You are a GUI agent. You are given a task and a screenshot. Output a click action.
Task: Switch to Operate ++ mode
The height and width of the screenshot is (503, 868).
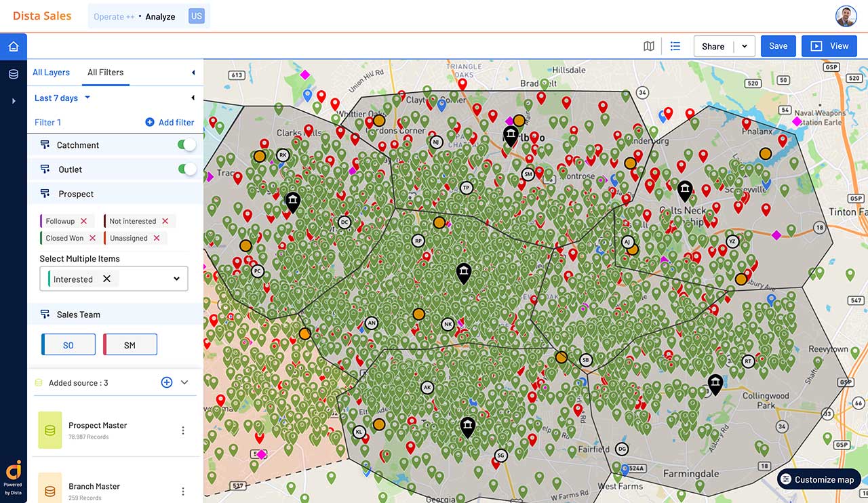click(114, 16)
